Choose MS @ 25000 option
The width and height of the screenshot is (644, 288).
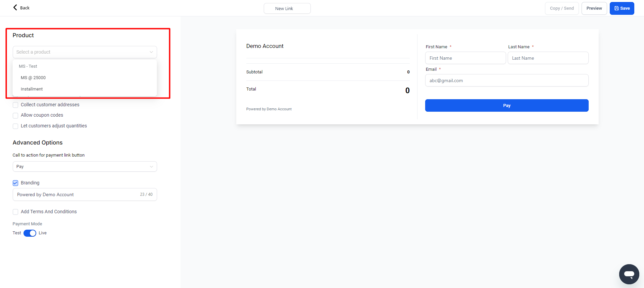[x=33, y=78]
